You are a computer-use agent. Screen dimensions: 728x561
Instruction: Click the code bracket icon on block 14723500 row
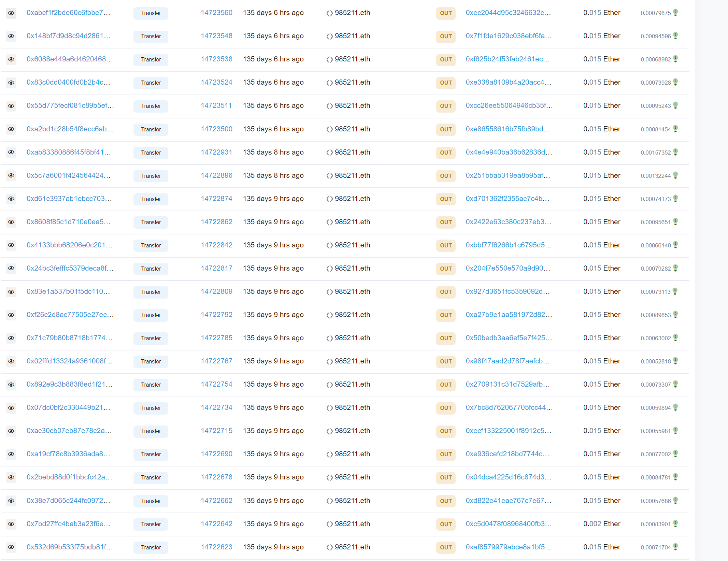point(329,129)
